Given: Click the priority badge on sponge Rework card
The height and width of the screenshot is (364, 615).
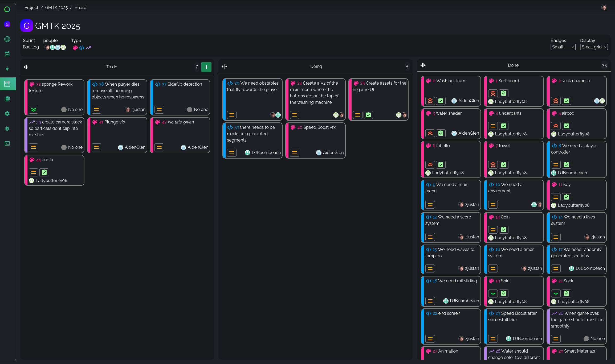Looking at the screenshot, I should [34, 109].
